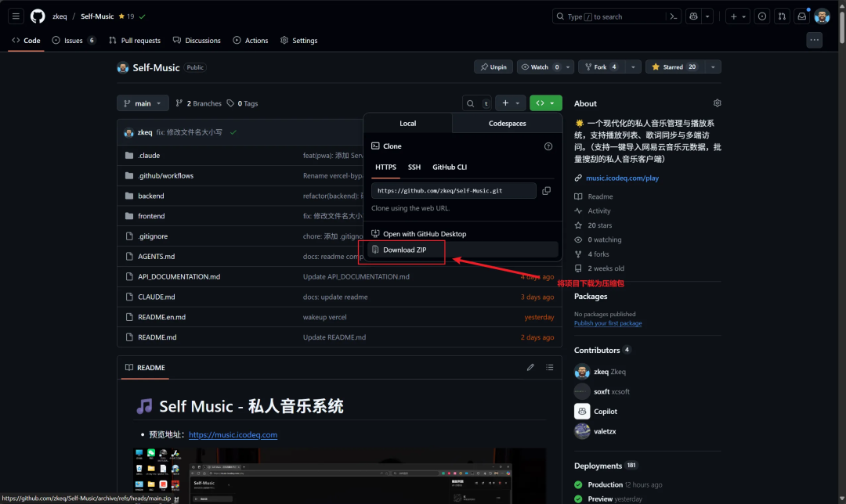846x504 pixels.
Task: Open the backend folder
Action: pyautogui.click(x=151, y=196)
